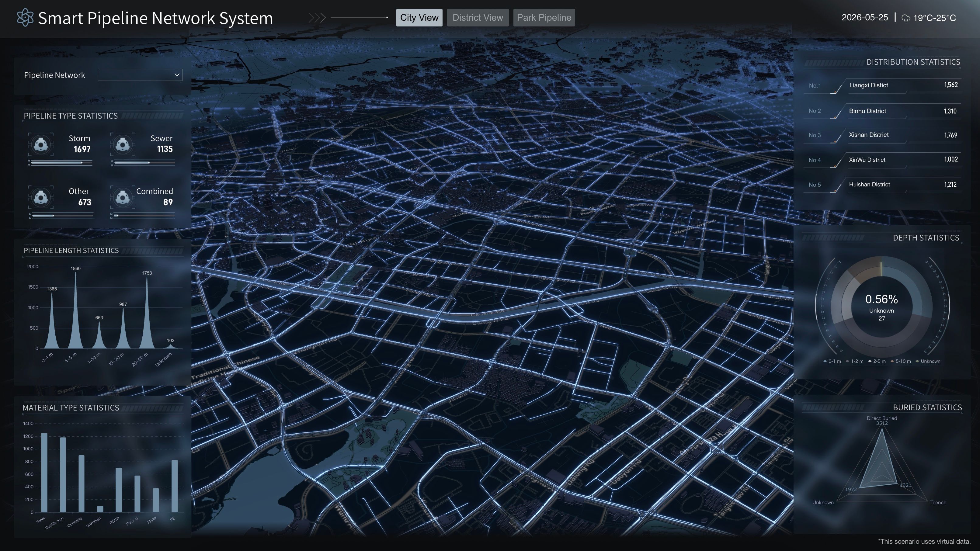Viewport: 980px width, 551px height.
Task: Click the PIPELINE LENGTH STATISTICS heading
Action: 71,250
